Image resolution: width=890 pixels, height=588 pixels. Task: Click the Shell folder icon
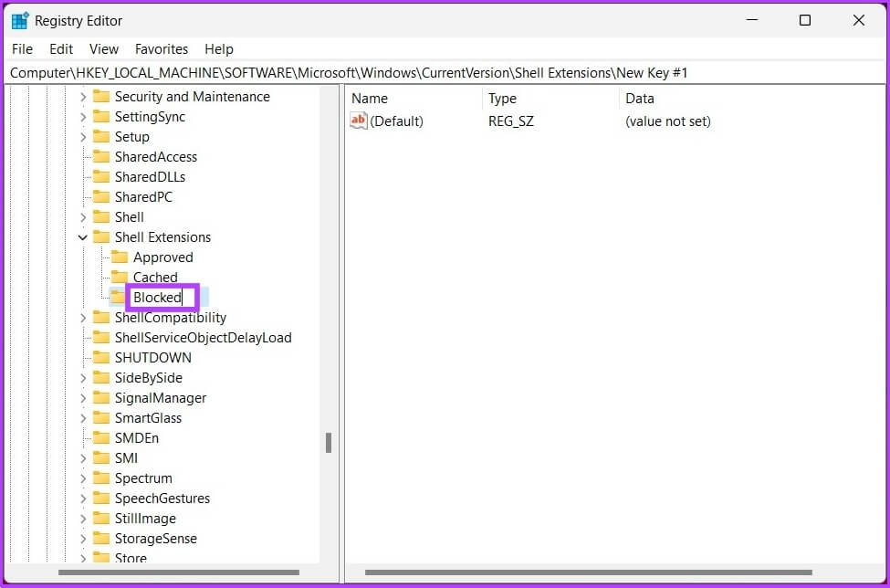[x=101, y=216]
